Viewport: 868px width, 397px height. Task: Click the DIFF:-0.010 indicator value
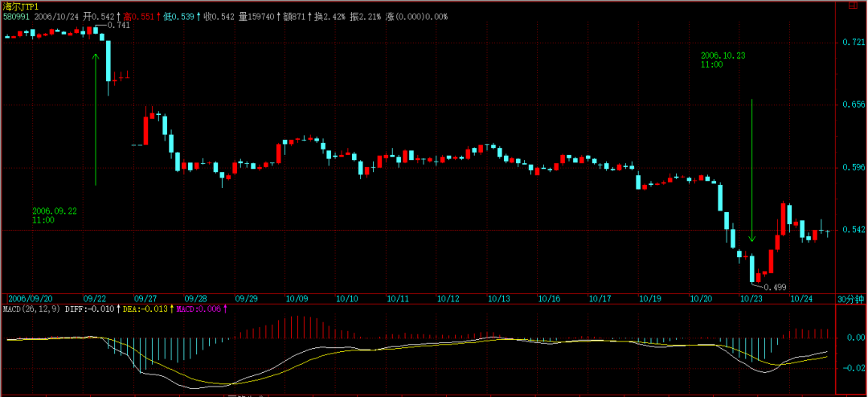pos(92,309)
